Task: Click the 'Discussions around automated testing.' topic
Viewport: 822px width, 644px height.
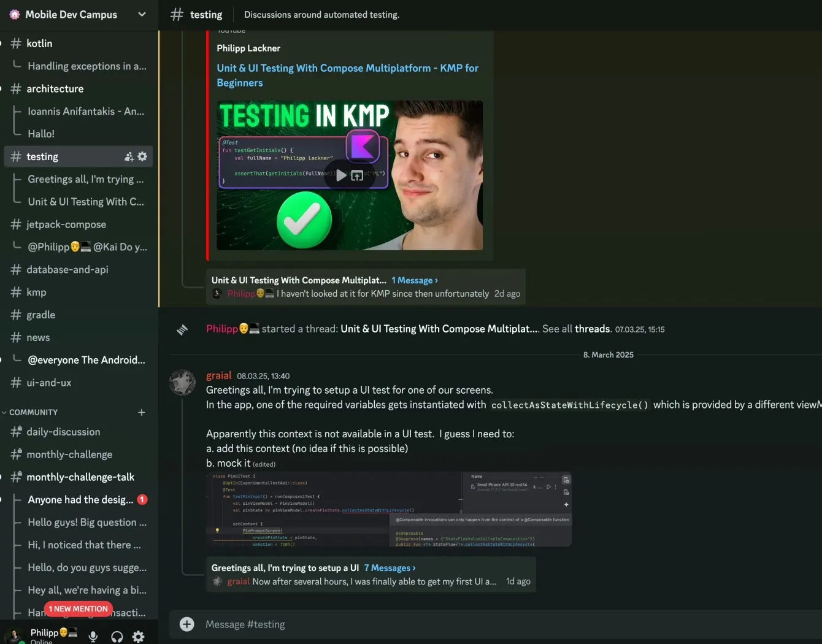Action: tap(321, 15)
